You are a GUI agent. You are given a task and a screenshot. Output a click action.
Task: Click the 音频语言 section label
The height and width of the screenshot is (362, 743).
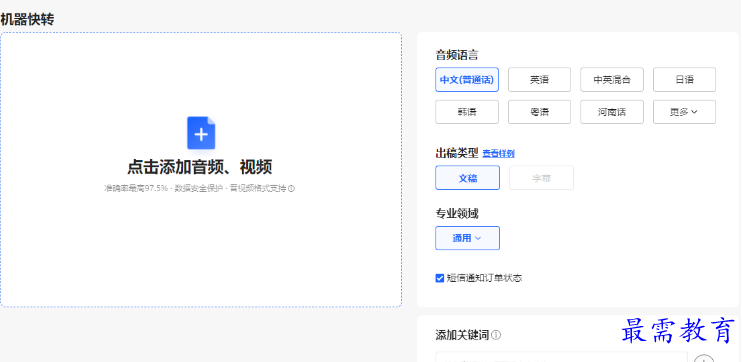pyautogui.click(x=457, y=55)
